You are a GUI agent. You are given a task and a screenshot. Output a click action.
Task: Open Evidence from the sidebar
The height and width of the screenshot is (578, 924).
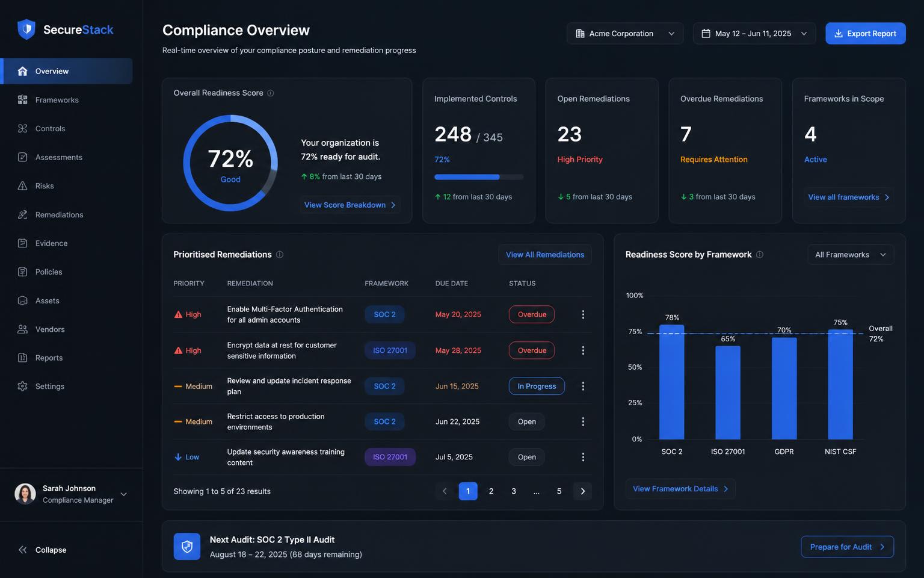click(x=66, y=243)
